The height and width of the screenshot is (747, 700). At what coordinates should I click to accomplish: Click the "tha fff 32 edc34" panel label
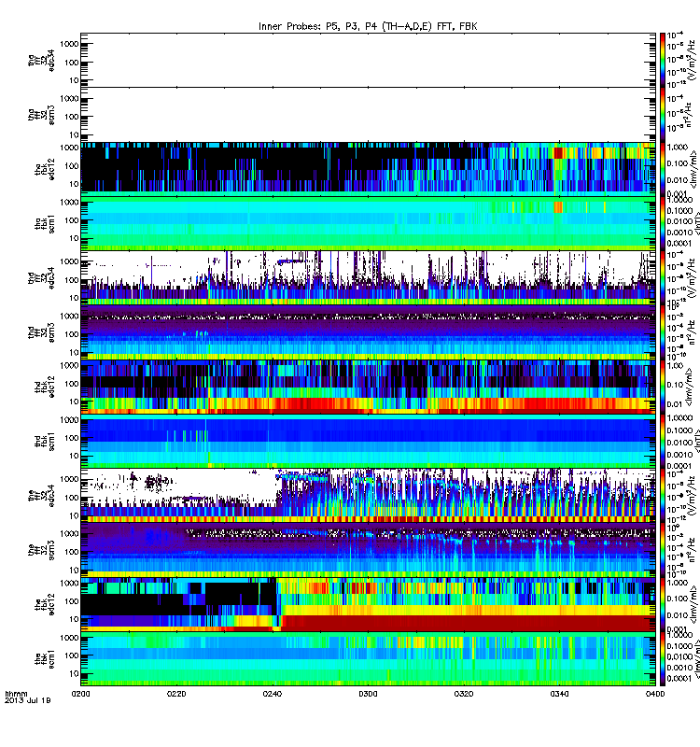pyautogui.click(x=41, y=60)
